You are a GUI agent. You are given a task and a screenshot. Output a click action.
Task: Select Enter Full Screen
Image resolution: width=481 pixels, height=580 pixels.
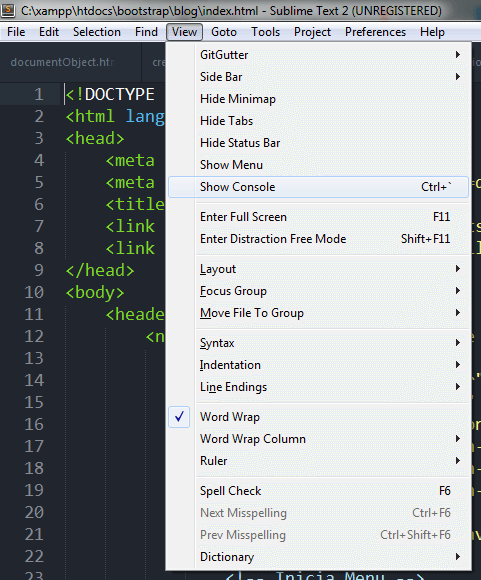(x=319, y=217)
